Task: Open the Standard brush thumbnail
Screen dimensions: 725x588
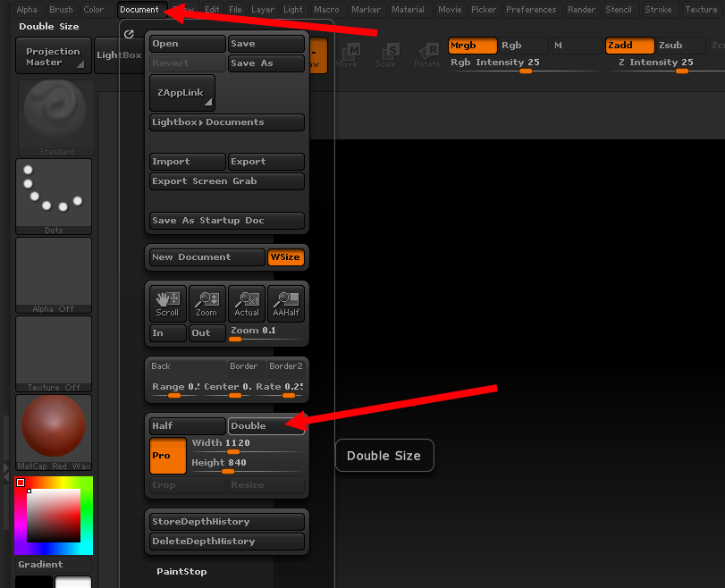Action: pos(55,118)
